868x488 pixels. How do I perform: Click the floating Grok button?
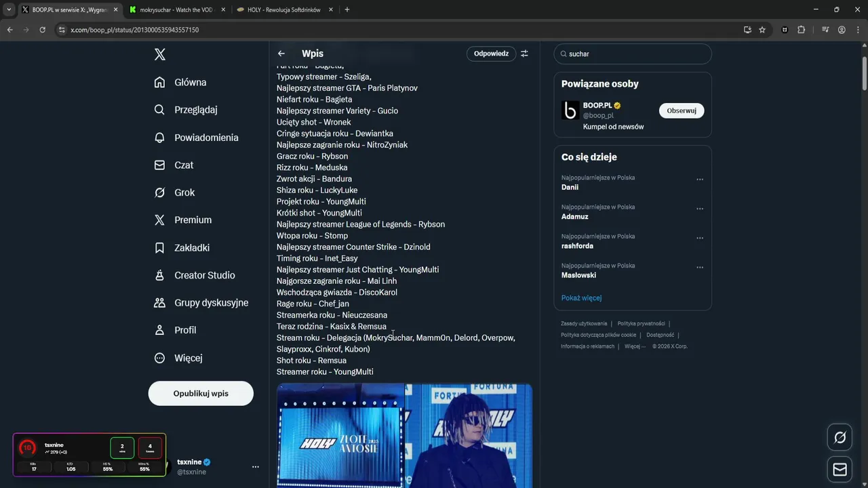[840, 438]
